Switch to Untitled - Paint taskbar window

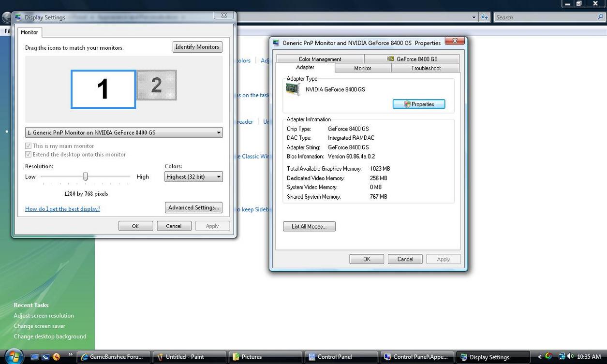(x=190, y=357)
